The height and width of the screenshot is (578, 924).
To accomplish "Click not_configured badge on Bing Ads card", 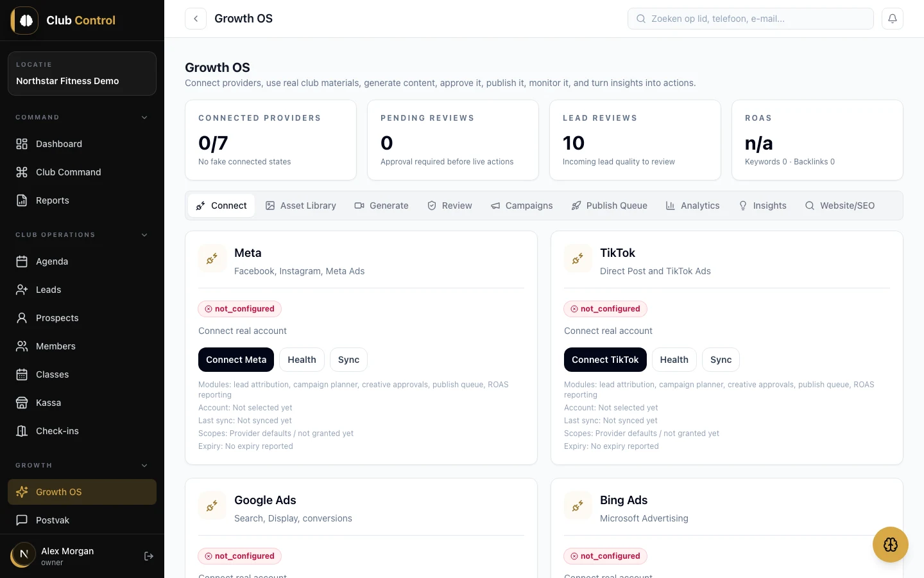I will (x=606, y=556).
